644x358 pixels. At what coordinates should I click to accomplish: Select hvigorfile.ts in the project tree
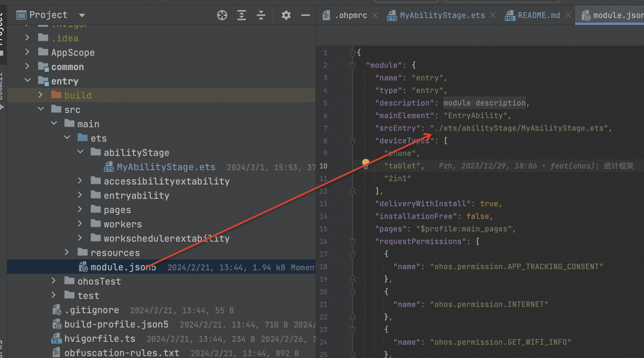pos(100,338)
